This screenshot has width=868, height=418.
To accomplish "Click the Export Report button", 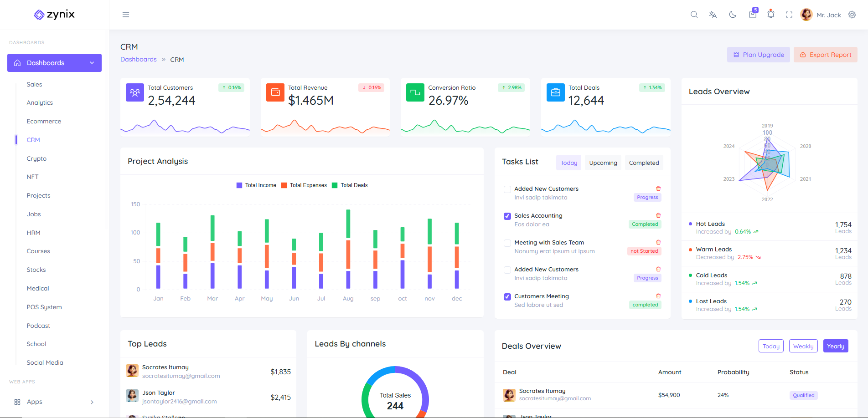I will [826, 55].
